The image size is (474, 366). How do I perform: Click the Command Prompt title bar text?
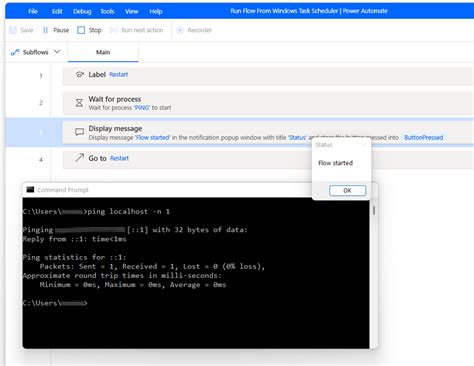[x=63, y=190]
